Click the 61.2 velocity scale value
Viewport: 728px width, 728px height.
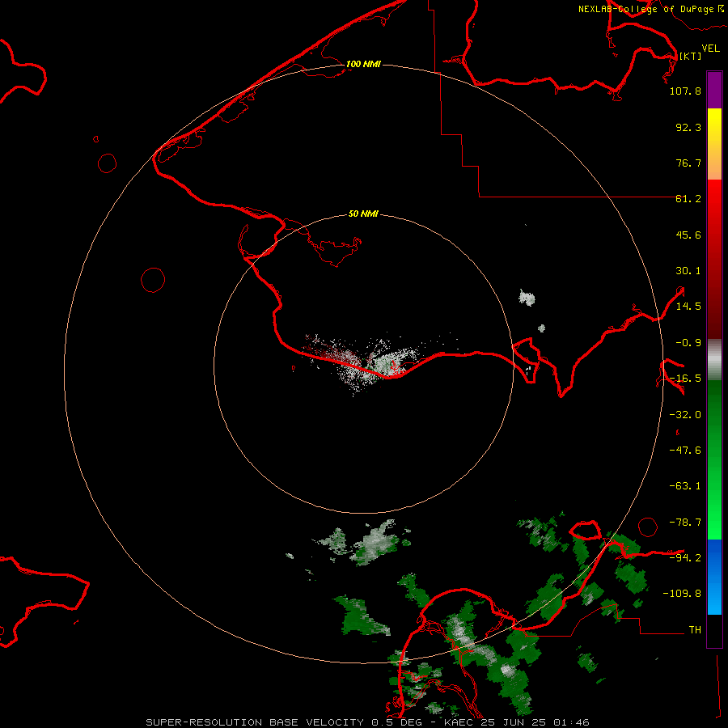pyautogui.click(x=688, y=199)
